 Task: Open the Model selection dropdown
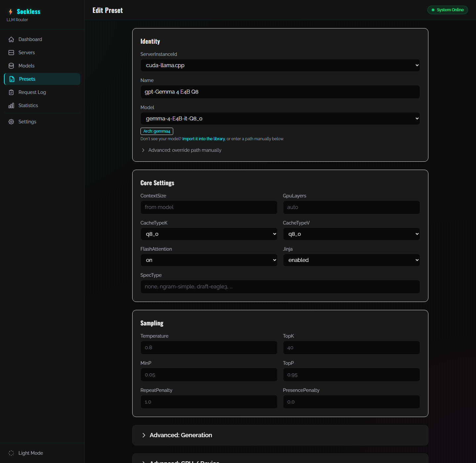point(280,119)
